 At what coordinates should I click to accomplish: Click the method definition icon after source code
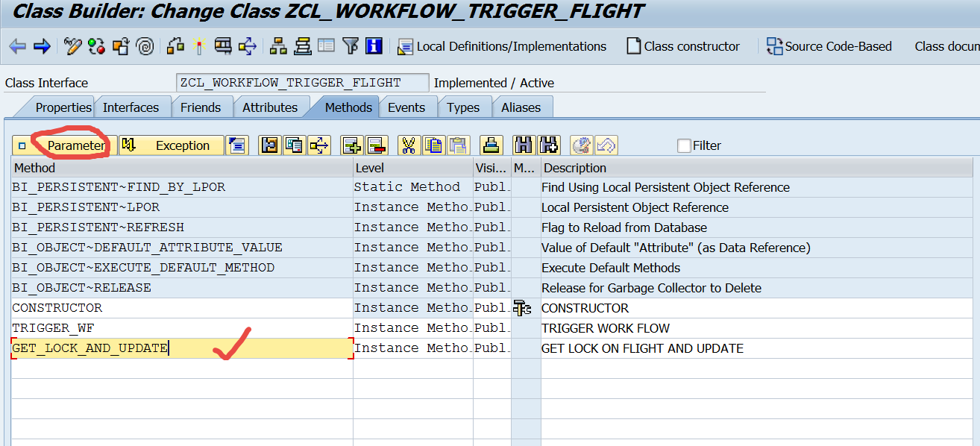tap(269, 145)
